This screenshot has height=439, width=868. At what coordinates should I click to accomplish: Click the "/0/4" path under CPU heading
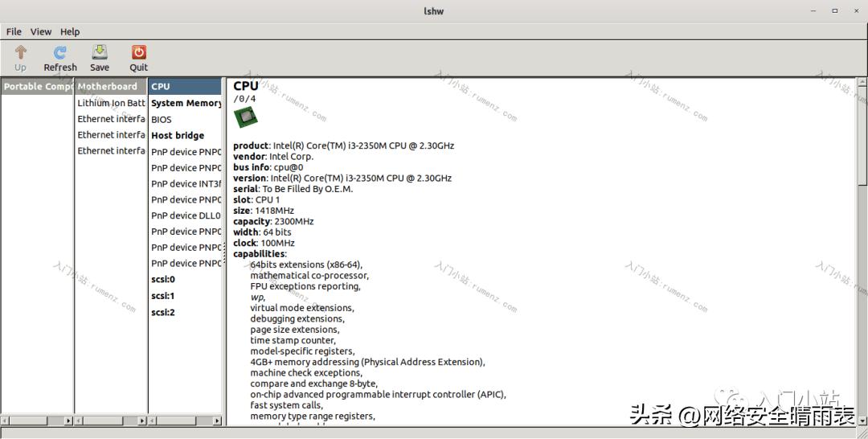[x=244, y=99]
